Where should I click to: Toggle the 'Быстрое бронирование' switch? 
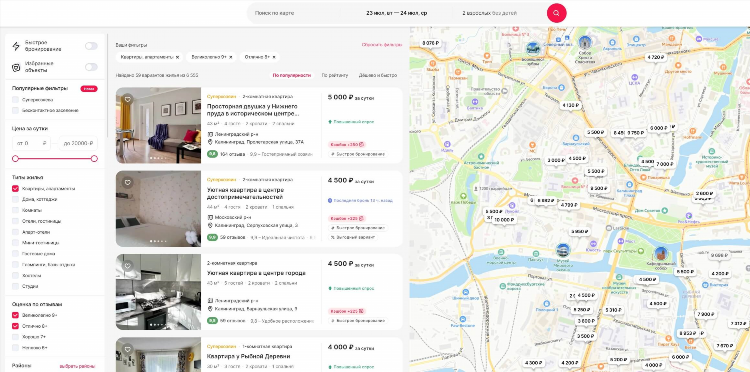pyautogui.click(x=91, y=46)
